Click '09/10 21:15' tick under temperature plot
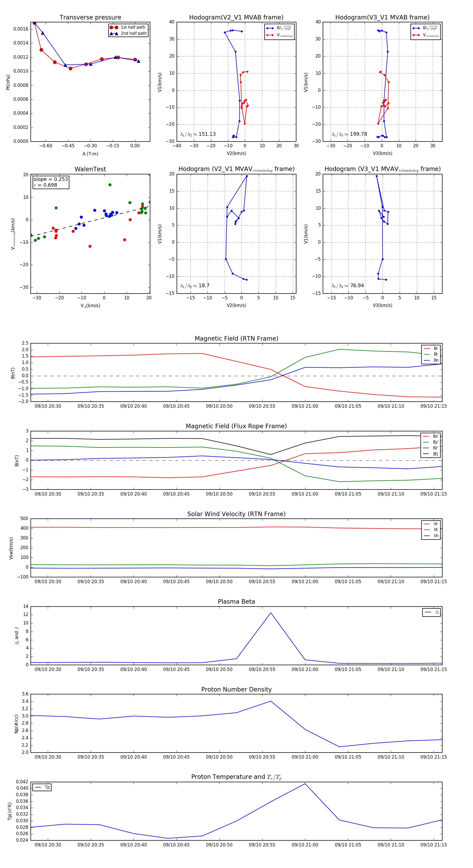 pyautogui.click(x=434, y=845)
